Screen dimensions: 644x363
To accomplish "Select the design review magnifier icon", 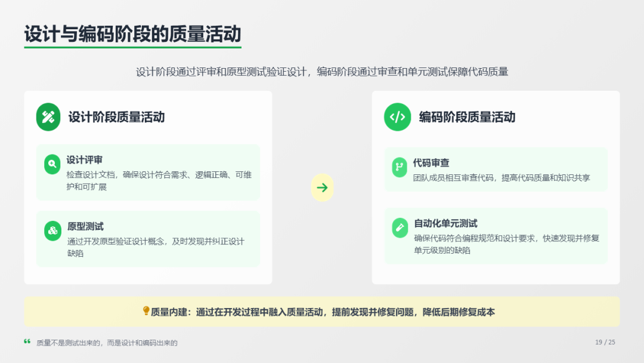I will tap(52, 164).
